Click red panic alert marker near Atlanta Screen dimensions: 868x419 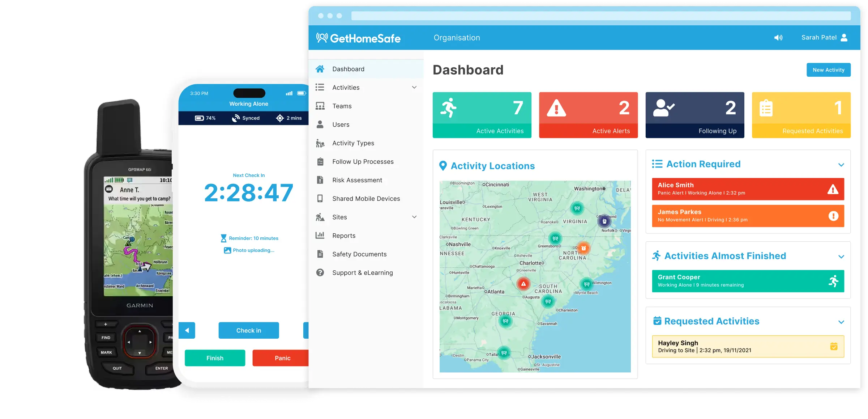(x=523, y=284)
